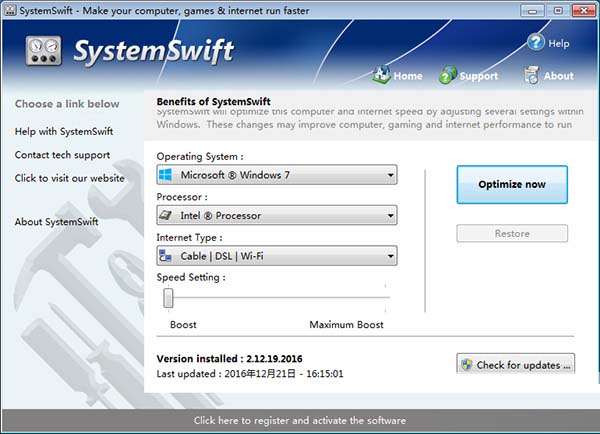Click the Last updated date text
Screen dimensions: 600x434
(x=250, y=374)
